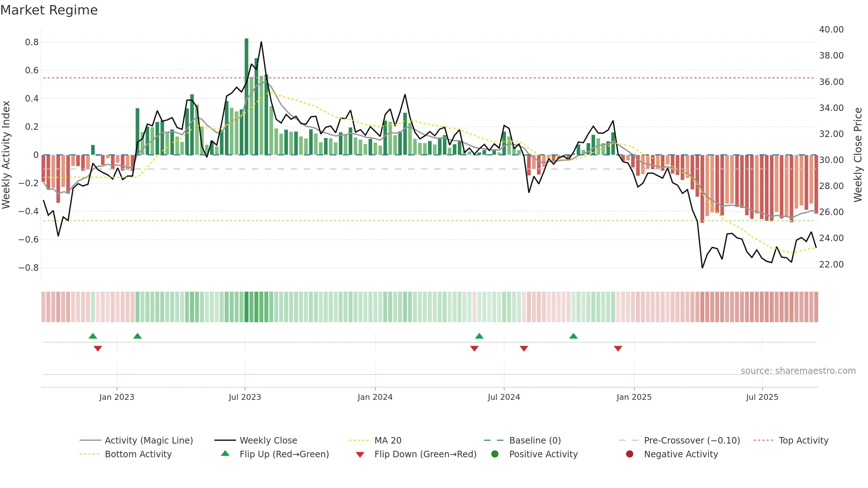Click the green Flip Up triangle in the legend
This screenshot has width=868, height=488.
click(225, 453)
